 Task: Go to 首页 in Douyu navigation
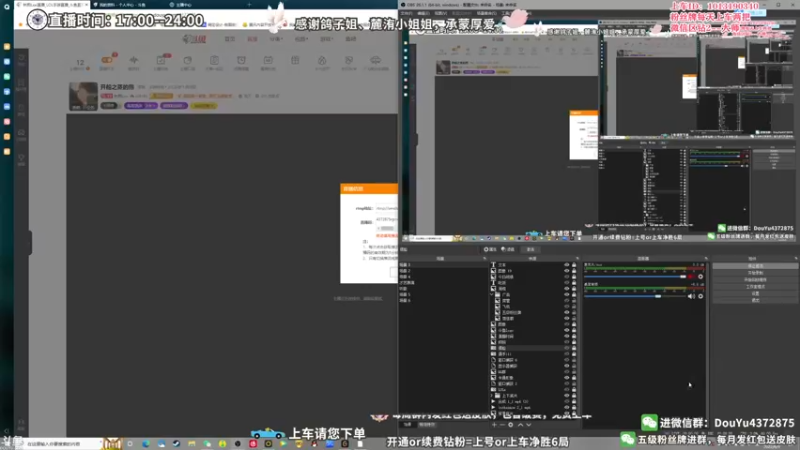point(230,39)
